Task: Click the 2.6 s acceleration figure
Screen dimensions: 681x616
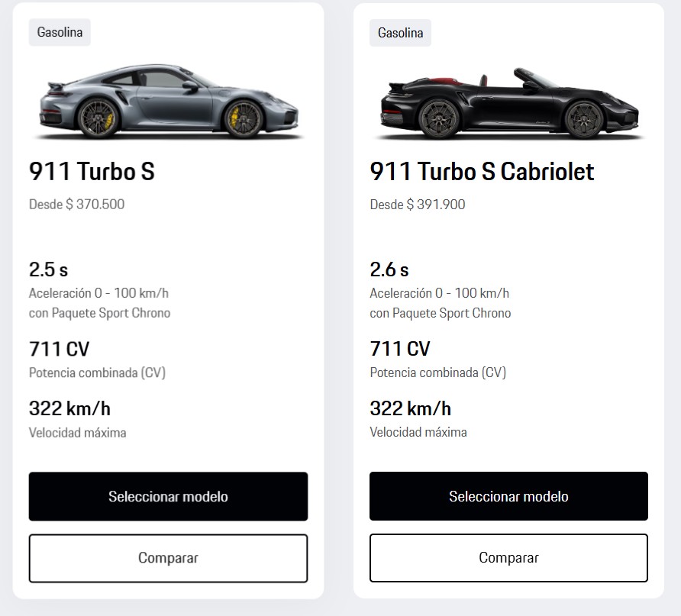Action: pos(389,269)
